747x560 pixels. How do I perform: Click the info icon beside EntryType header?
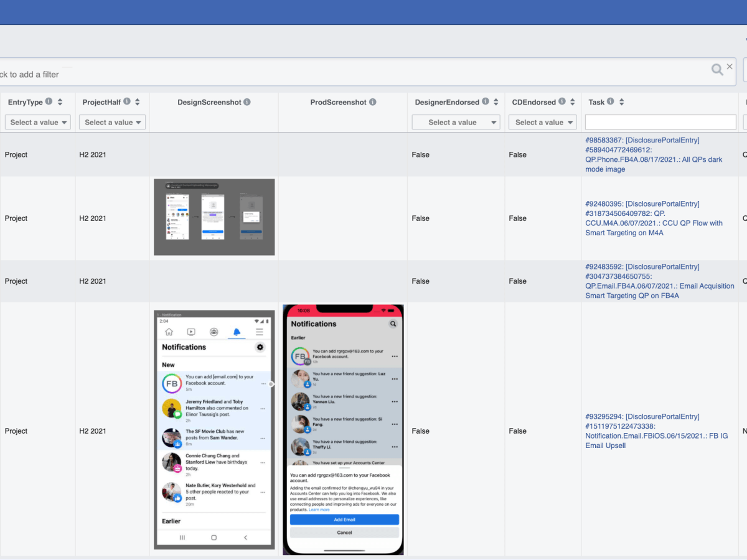49,102
